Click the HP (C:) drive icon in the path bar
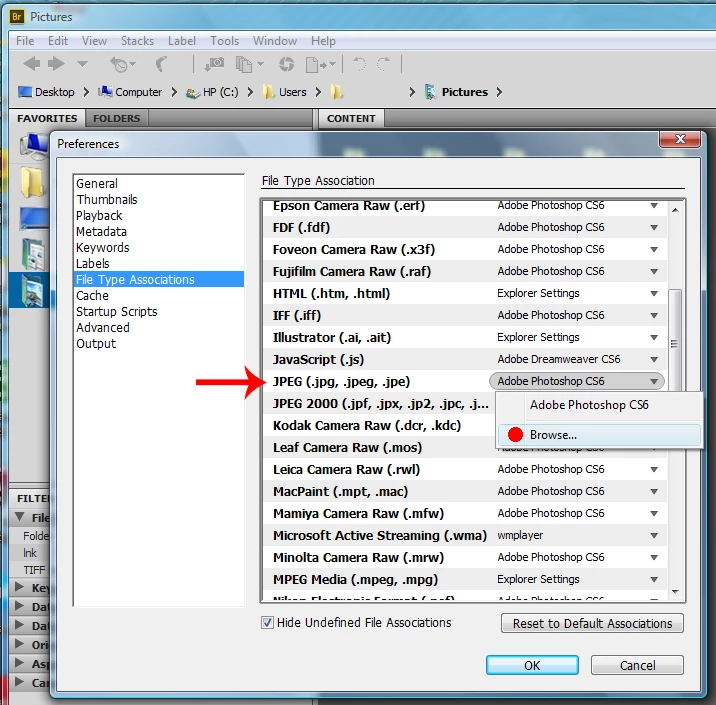Screen dimensions: 716x705 coord(193,93)
